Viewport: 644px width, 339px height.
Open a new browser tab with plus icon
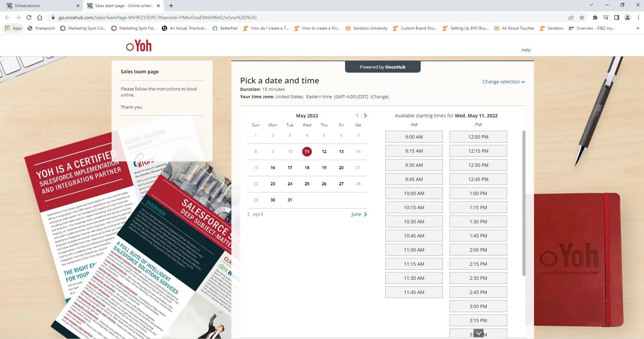pyautogui.click(x=171, y=6)
